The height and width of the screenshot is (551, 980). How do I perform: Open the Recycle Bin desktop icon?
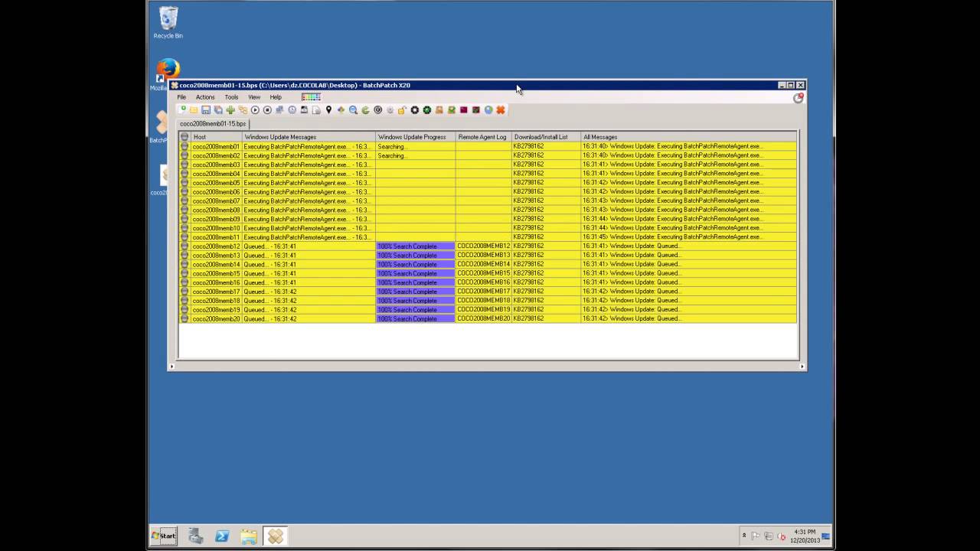tap(168, 22)
